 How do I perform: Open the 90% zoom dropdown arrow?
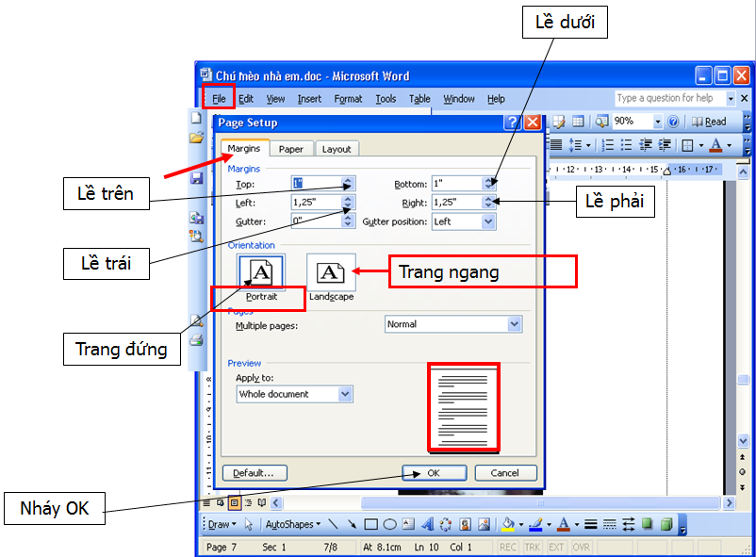(x=658, y=122)
